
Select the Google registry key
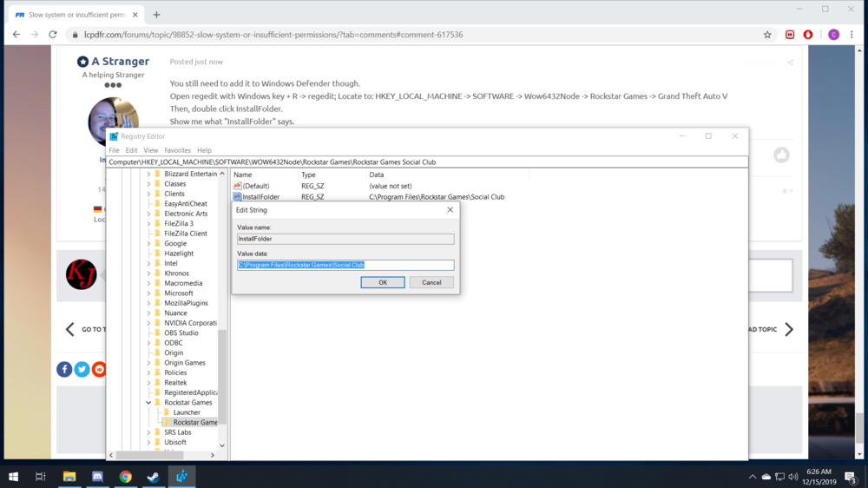(175, 244)
